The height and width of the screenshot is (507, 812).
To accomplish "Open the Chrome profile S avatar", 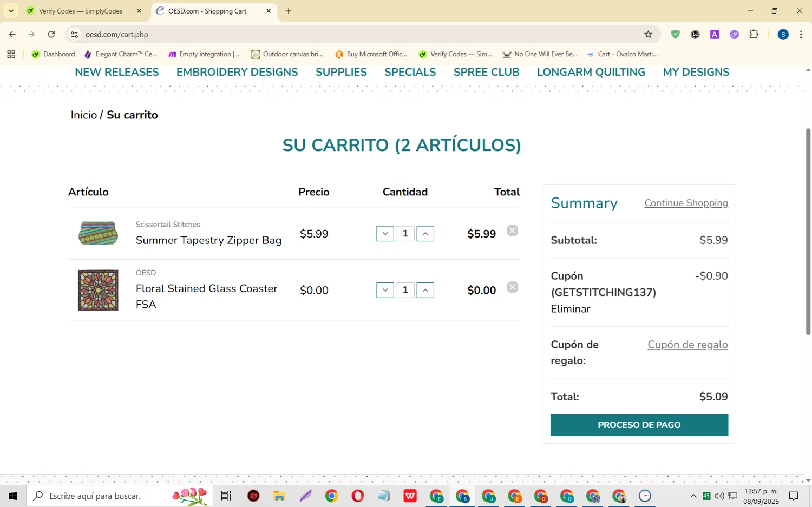I will click(x=783, y=34).
